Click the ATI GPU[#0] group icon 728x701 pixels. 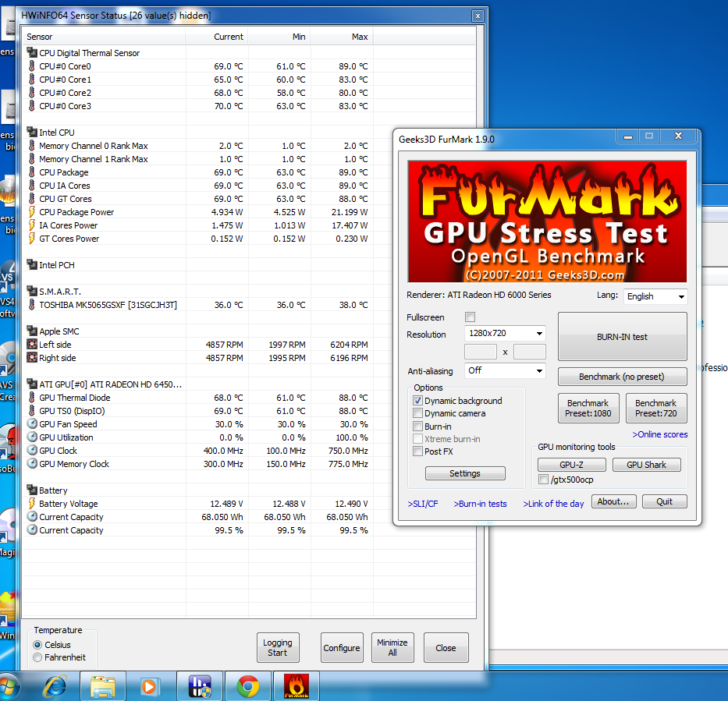coord(32,384)
